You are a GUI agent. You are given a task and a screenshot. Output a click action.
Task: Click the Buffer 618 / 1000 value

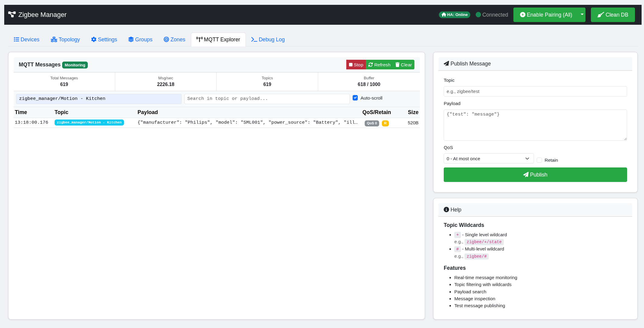pos(369,84)
